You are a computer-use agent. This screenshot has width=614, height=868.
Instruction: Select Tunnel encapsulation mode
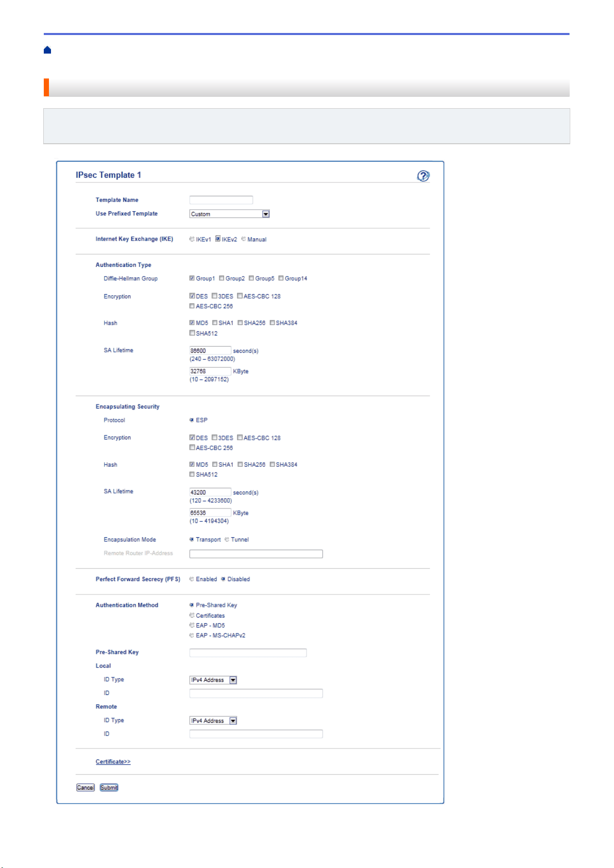pyautogui.click(x=227, y=539)
